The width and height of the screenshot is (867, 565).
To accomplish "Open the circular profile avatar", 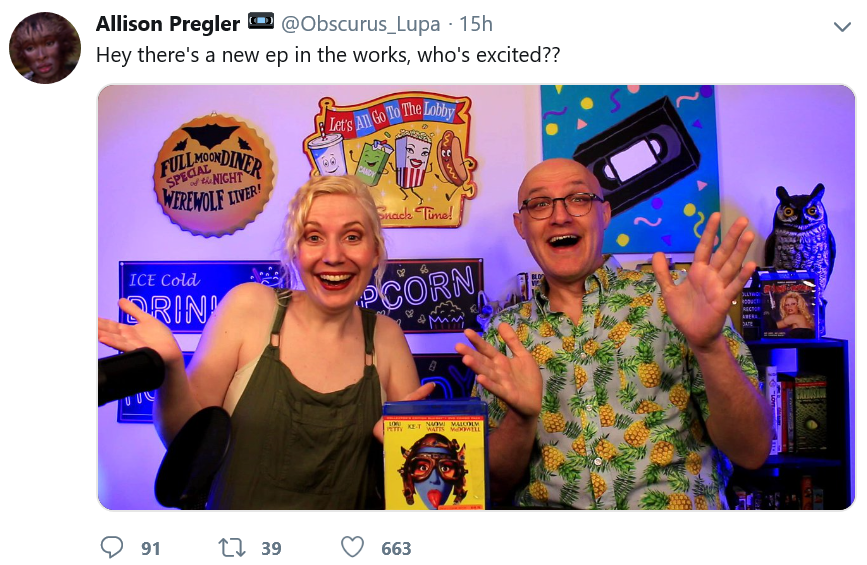I will (45, 48).
